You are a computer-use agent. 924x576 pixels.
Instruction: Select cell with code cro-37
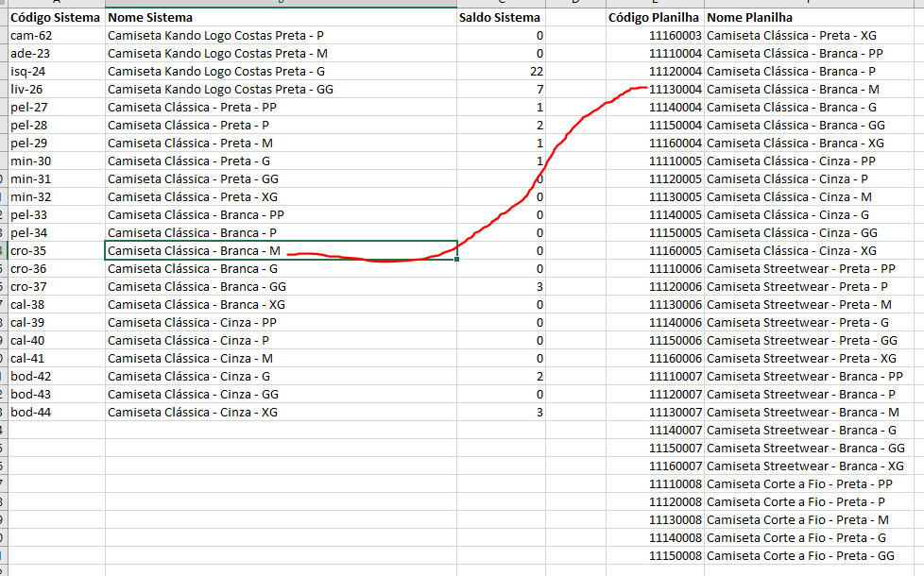point(57,287)
